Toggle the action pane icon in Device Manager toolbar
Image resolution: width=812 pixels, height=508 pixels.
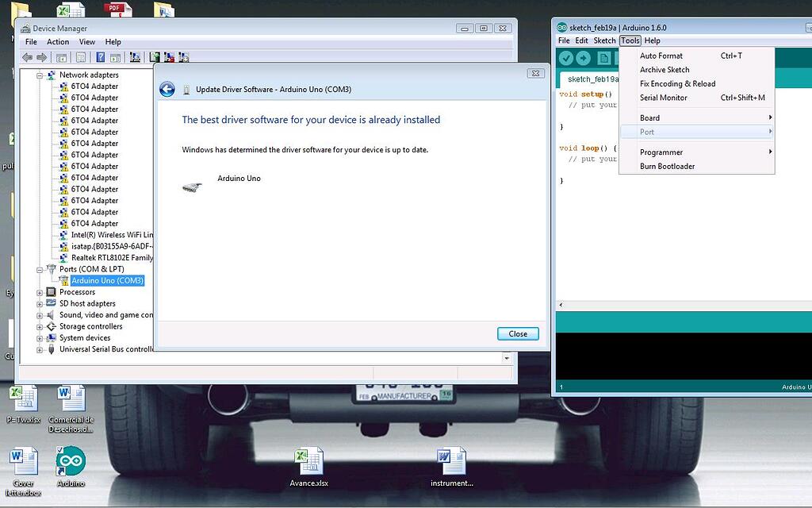coord(115,57)
